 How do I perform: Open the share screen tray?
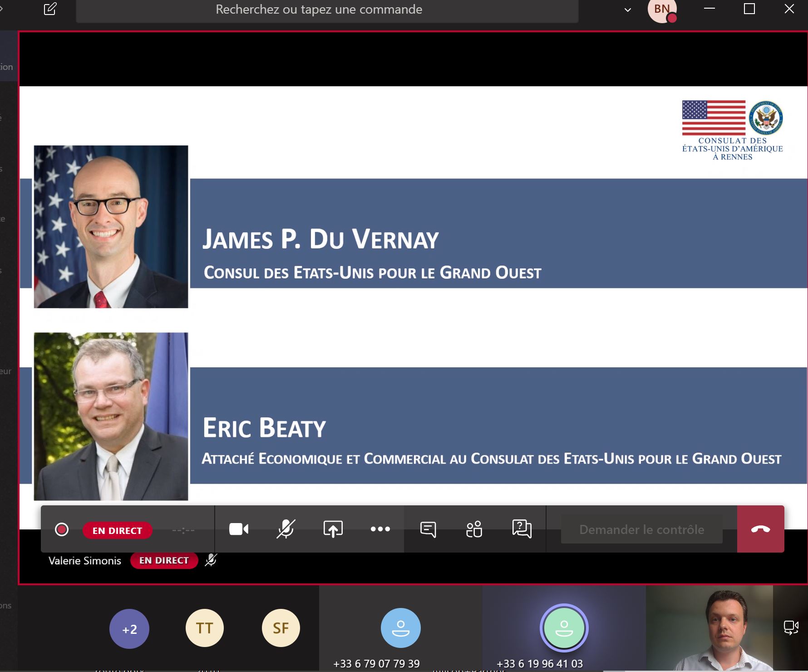tap(333, 529)
